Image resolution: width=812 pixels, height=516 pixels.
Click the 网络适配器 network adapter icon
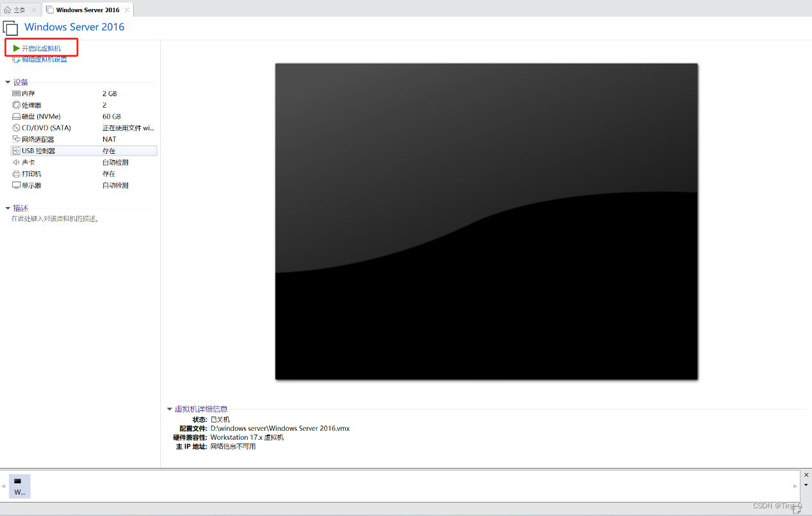tap(17, 139)
